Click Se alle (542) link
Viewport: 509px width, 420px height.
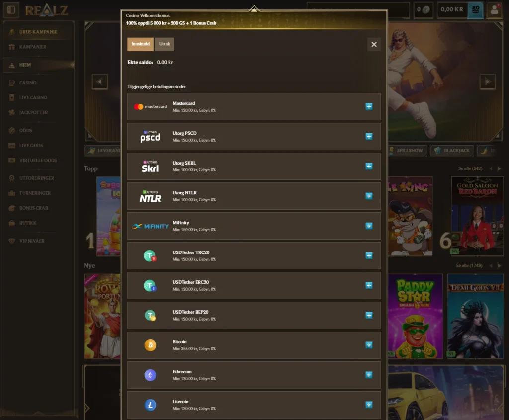coord(470,168)
